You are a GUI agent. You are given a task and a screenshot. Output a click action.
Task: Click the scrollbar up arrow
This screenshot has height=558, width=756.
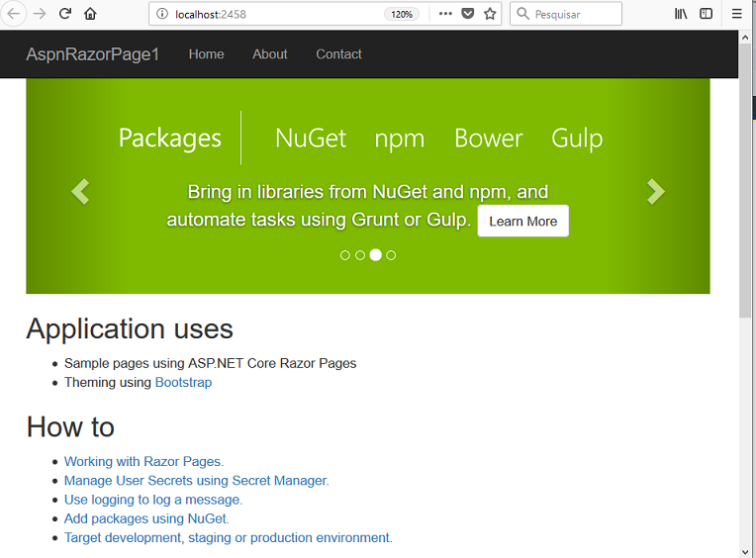coord(745,38)
